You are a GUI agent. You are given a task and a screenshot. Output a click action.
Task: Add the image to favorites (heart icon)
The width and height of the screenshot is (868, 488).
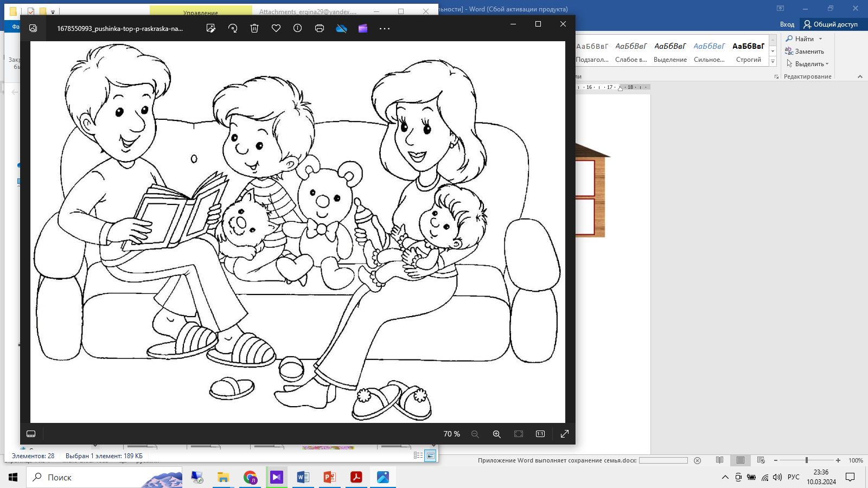(x=276, y=28)
